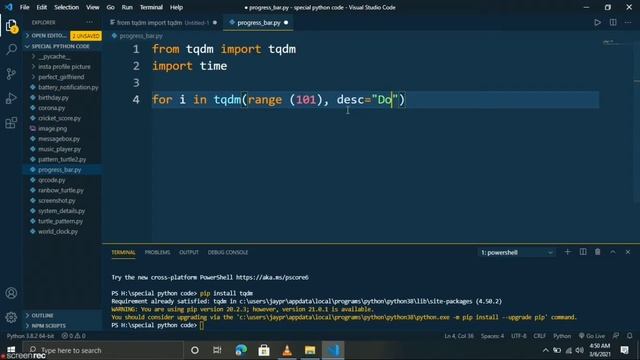Split the terminal pane

(583, 252)
